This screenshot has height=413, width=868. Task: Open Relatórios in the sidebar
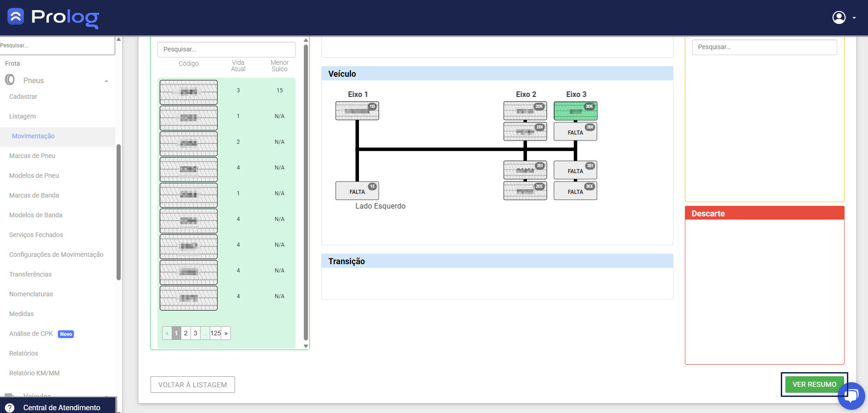point(23,353)
